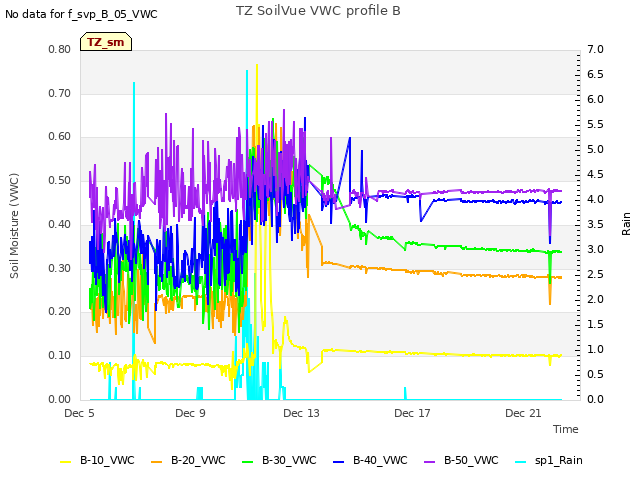Toggle the B-20_VWC legend entry
The width and height of the screenshot is (640, 480).
[x=188, y=460]
